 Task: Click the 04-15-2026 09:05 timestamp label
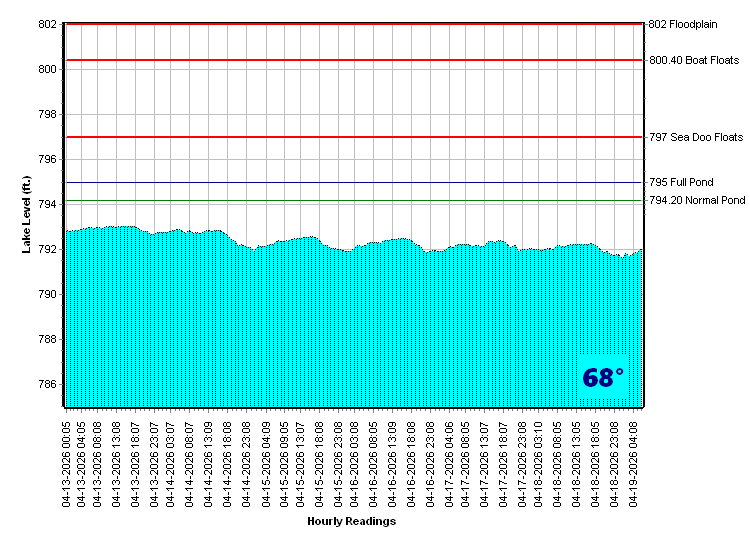coord(284,461)
